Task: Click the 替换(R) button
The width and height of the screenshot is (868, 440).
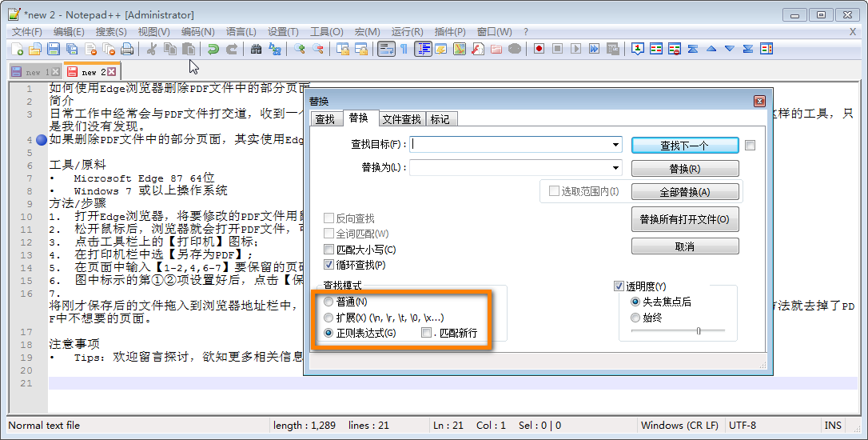Action: tap(685, 169)
